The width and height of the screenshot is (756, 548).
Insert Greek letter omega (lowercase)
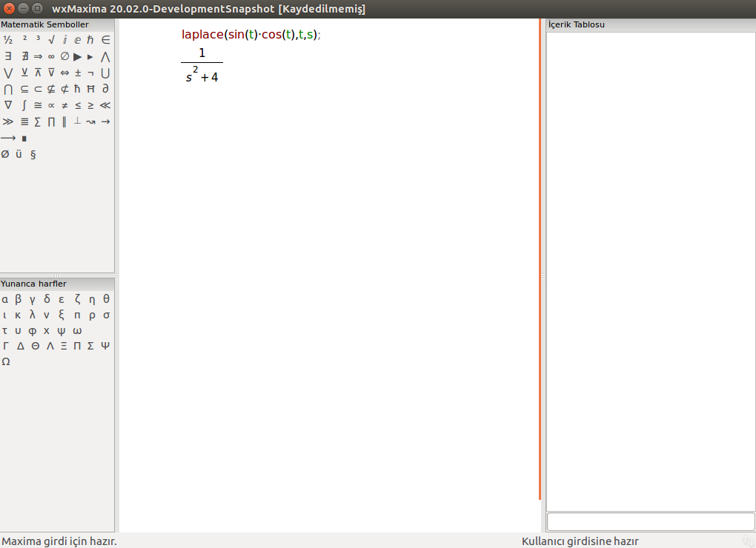click(x=77, y=331)
